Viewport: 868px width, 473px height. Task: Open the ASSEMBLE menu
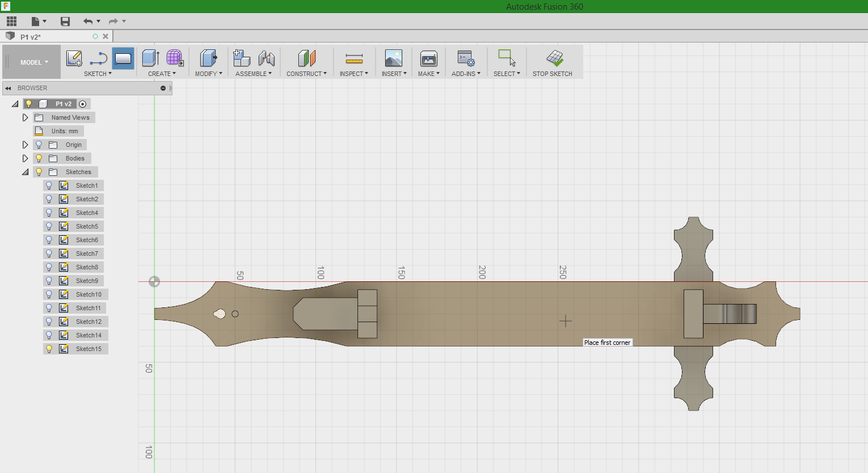[254, 74]
